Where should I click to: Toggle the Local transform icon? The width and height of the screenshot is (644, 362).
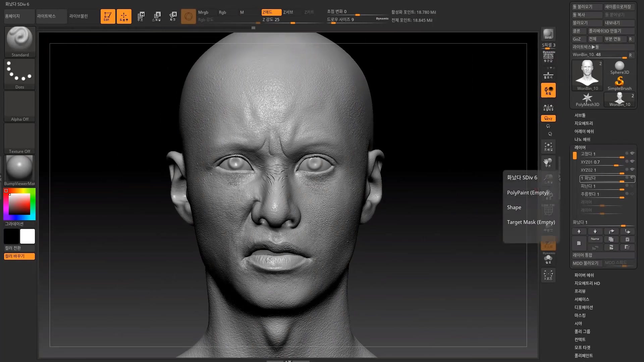[548, 90]
